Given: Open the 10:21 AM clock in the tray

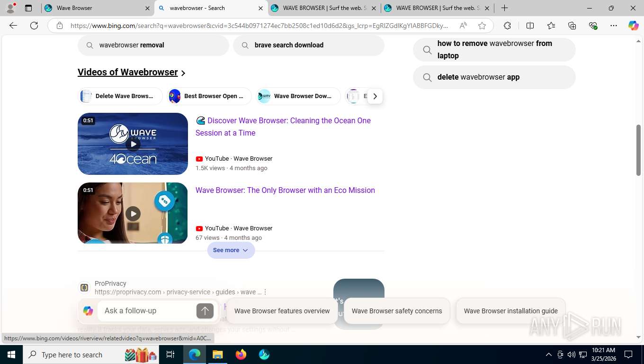Looking at the screenshot, I should pyautogui.click(x=603, y=355).
